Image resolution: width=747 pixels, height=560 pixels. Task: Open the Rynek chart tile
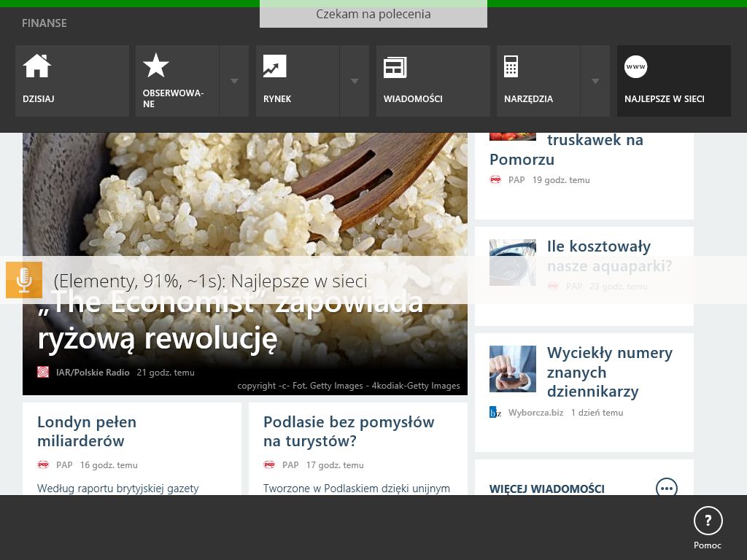point(298,81)
